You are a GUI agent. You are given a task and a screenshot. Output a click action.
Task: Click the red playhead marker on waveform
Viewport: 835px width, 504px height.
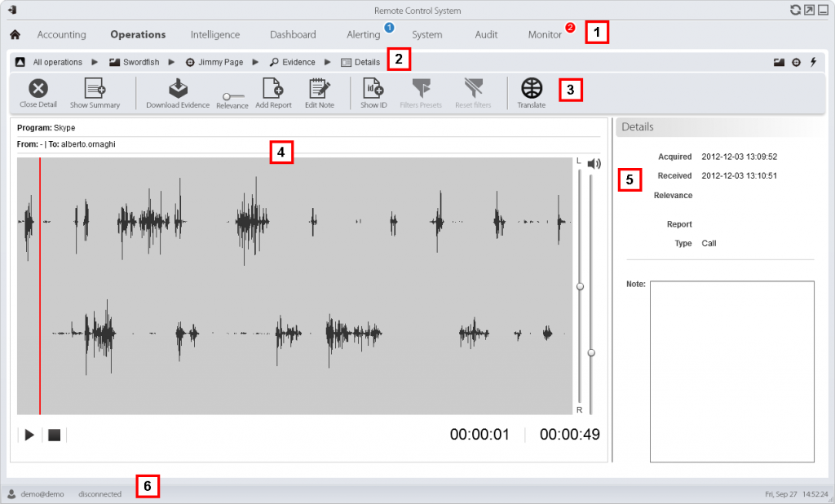coord(40,285)
